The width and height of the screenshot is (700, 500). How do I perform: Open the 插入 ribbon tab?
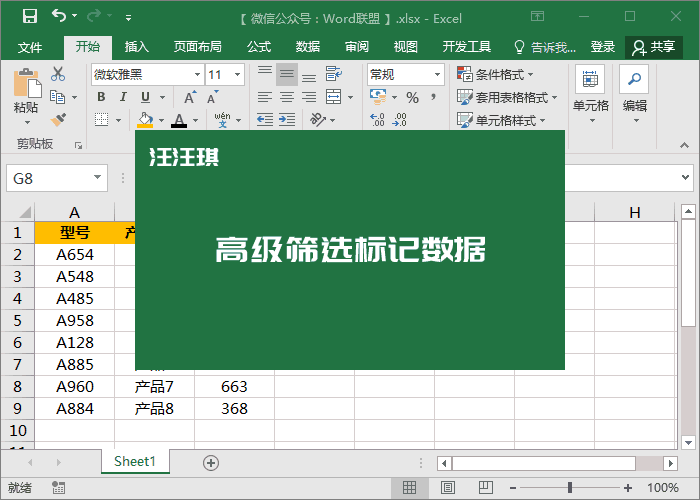tap(137, 47)
